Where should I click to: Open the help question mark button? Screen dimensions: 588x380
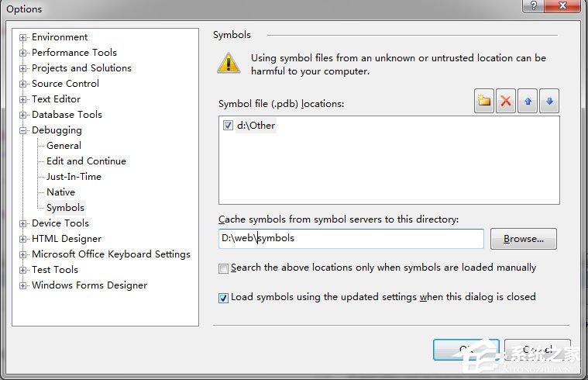(533, 6)
